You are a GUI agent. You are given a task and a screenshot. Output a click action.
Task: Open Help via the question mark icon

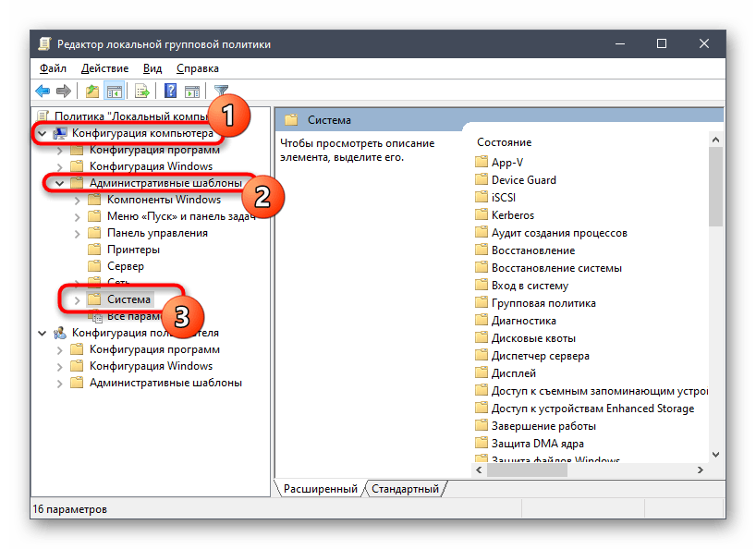170,91
